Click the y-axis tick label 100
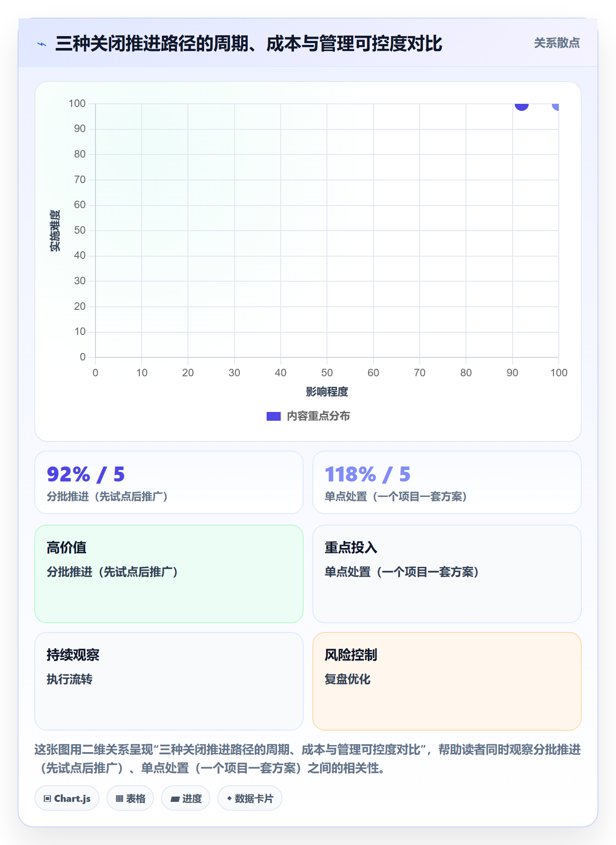The width and height of the screenshot is (616, 845). click(x=77, y=103)
